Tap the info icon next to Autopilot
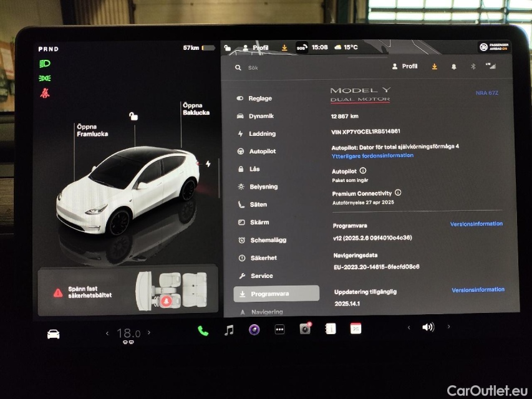This screenshot has height=399, width=532. pos(363,171)
